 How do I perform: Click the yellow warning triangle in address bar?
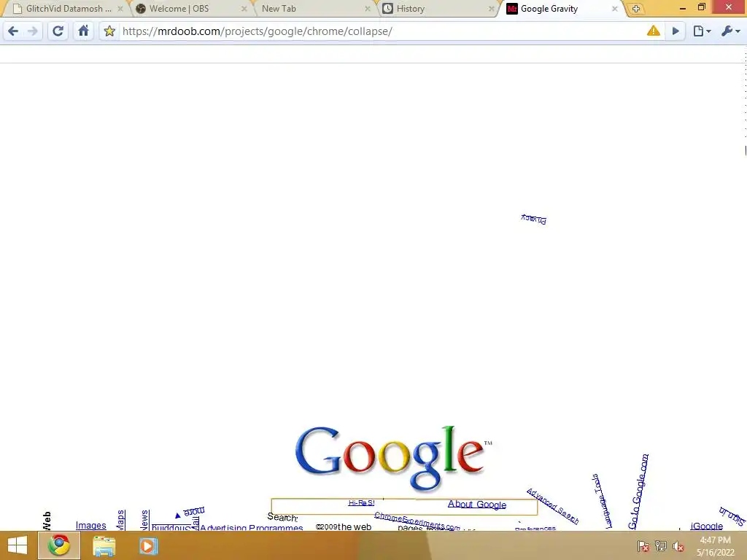(x=653, y=31)
